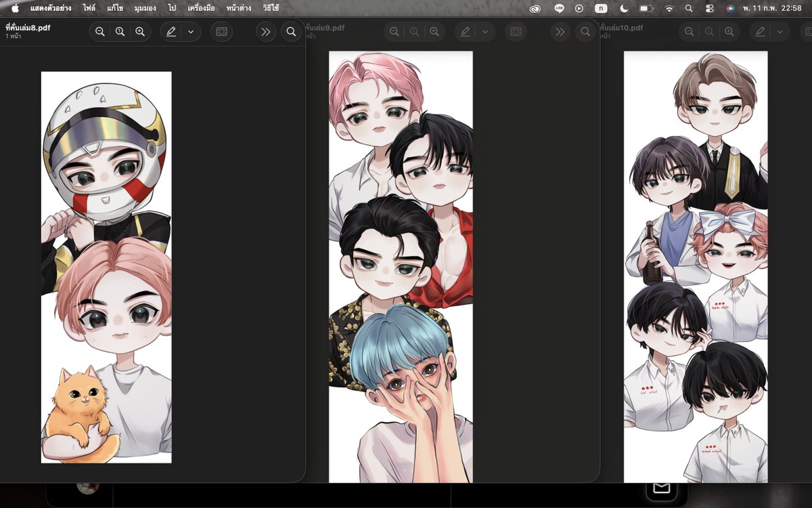Image resolution: width=812 pixels, height=508 pixels.
Task: Expand overflow chevrons in ที่คั่นเล่ม9.pdf window
Action: pos(560,32)
